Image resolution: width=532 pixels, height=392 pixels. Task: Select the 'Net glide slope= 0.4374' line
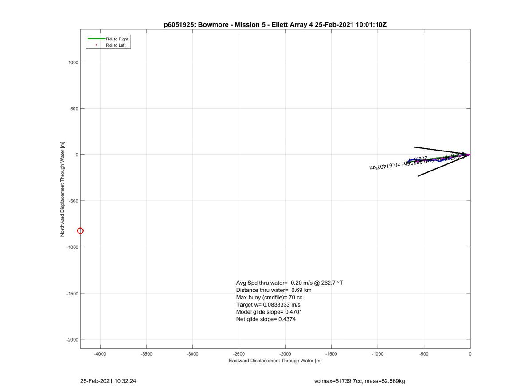click(266, 319)
